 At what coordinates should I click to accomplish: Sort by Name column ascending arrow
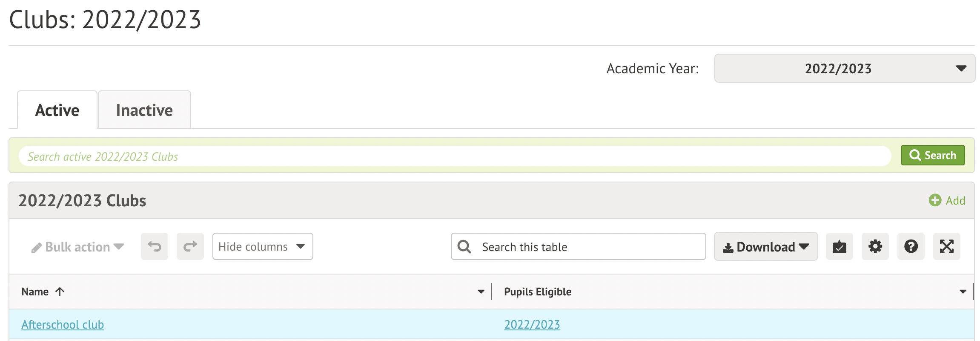coord(60,292)
